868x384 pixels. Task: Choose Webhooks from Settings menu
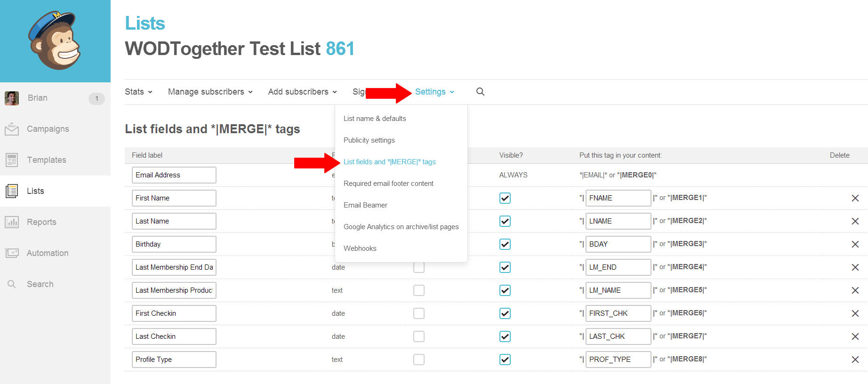(x=360, y=248)
